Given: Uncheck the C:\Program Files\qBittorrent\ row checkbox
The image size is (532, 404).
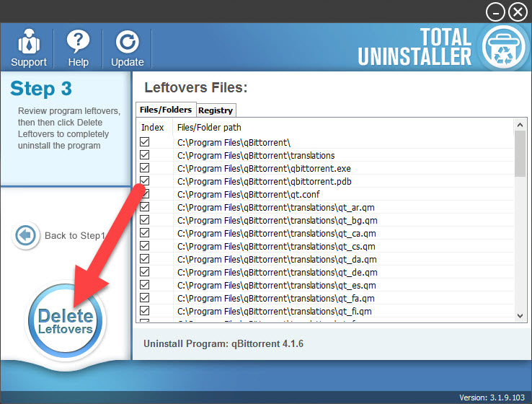Looking at the screenshot, I should coord(145,142).
